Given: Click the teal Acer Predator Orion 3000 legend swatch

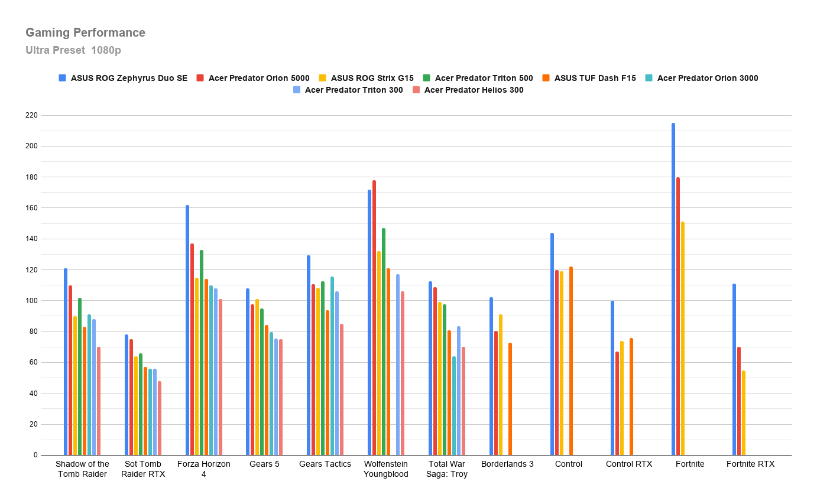Looking at the screenshot, I should [649, 78].
